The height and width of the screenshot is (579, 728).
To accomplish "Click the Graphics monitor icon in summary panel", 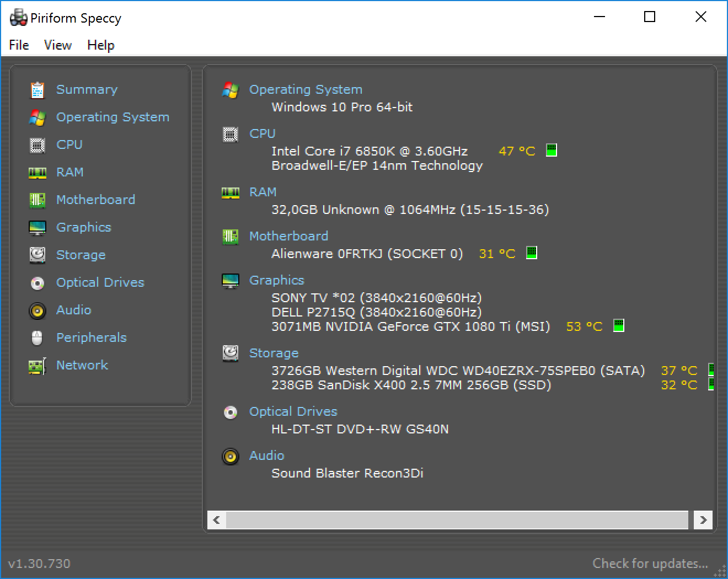I will coord(230,281).
